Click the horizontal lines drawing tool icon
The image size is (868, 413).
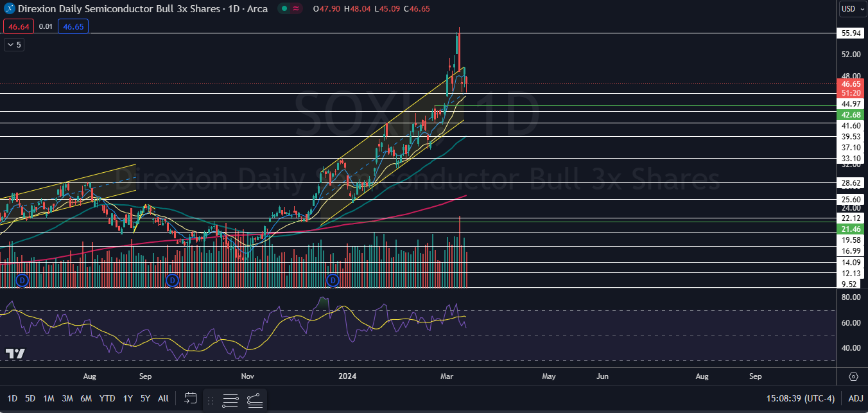230,400
